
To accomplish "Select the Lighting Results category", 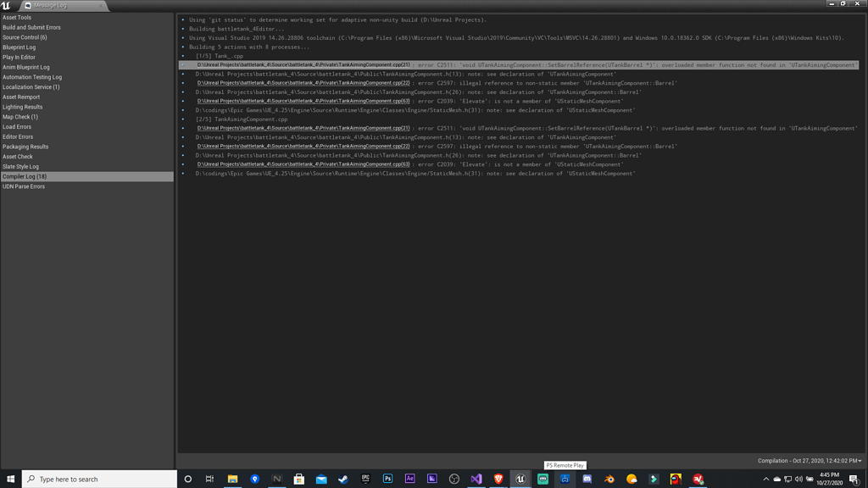I will 87,107.
